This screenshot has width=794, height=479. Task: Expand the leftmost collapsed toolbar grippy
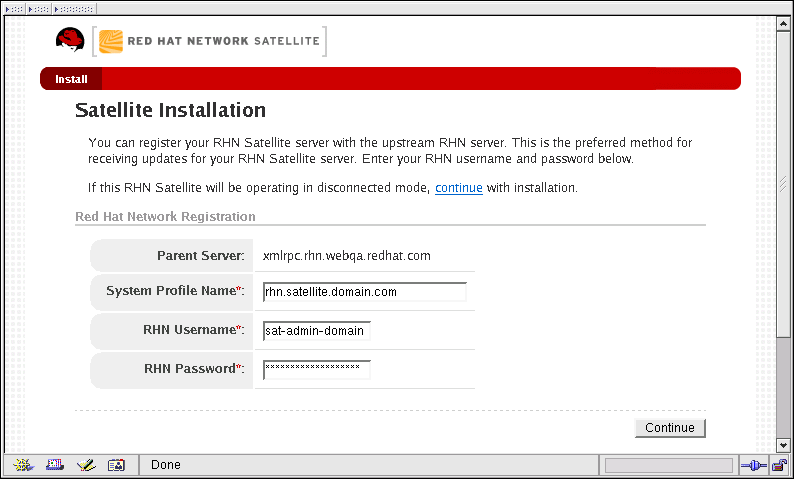tap(13, 7)
